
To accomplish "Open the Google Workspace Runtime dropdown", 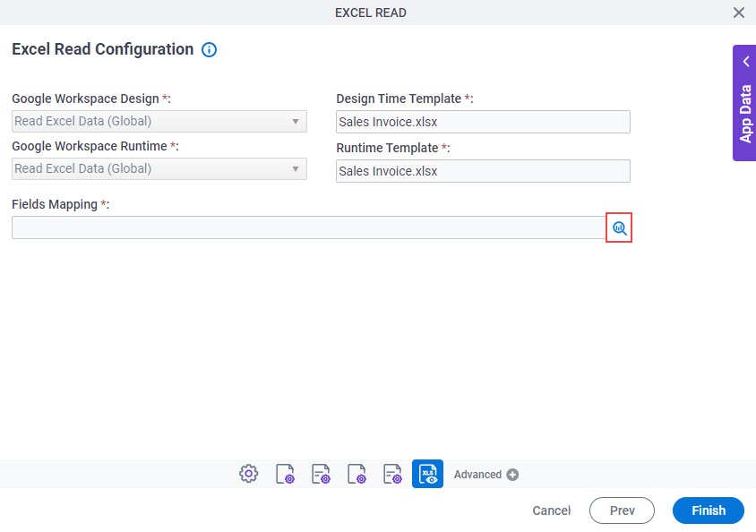I will 159,169.
